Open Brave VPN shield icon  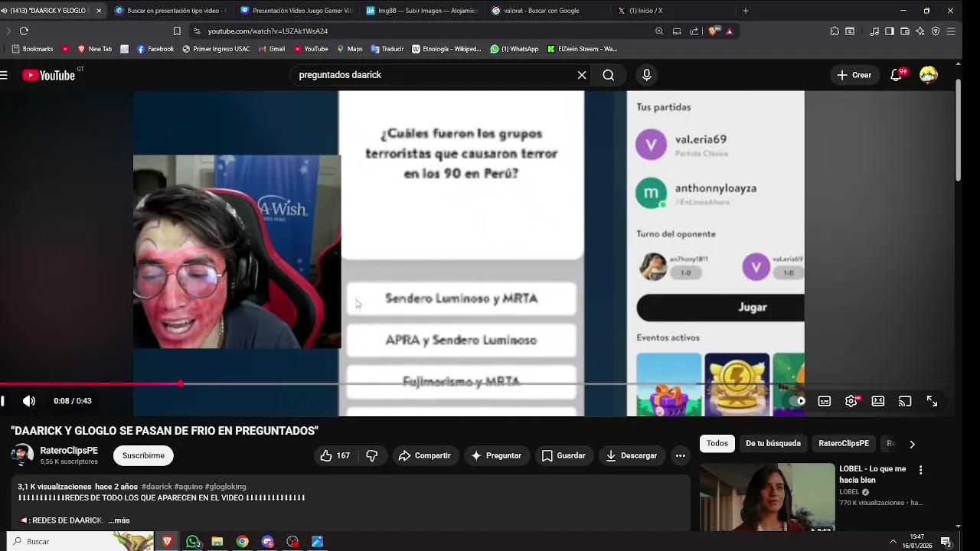(936, 31)
